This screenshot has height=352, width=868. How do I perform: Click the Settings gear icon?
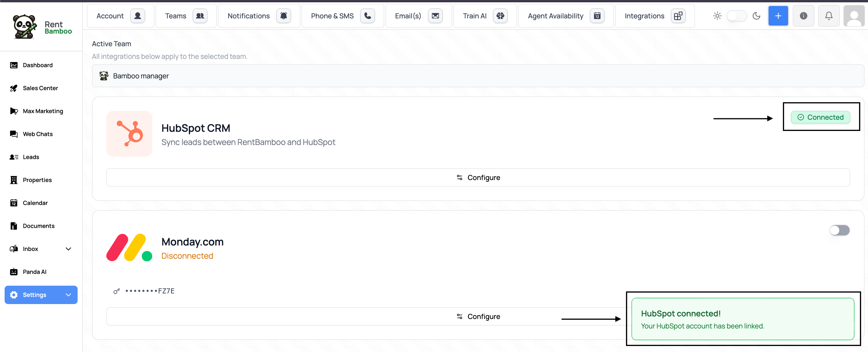pos(14,295)
